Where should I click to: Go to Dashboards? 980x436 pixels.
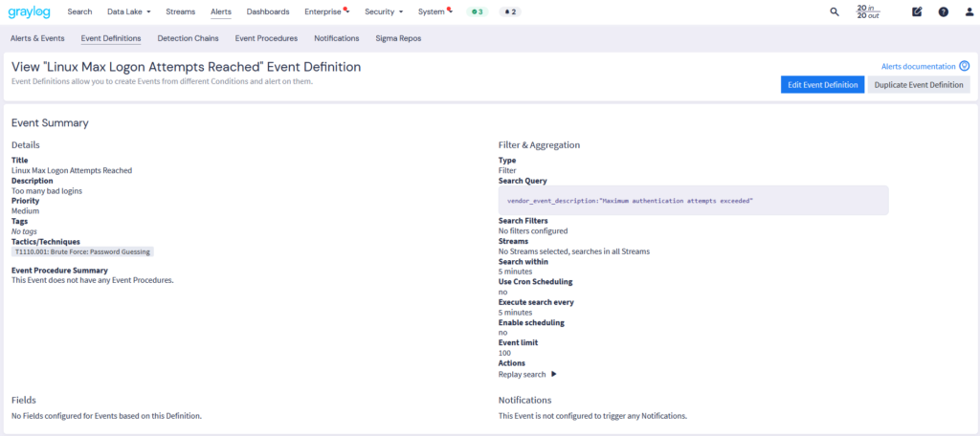268,11
